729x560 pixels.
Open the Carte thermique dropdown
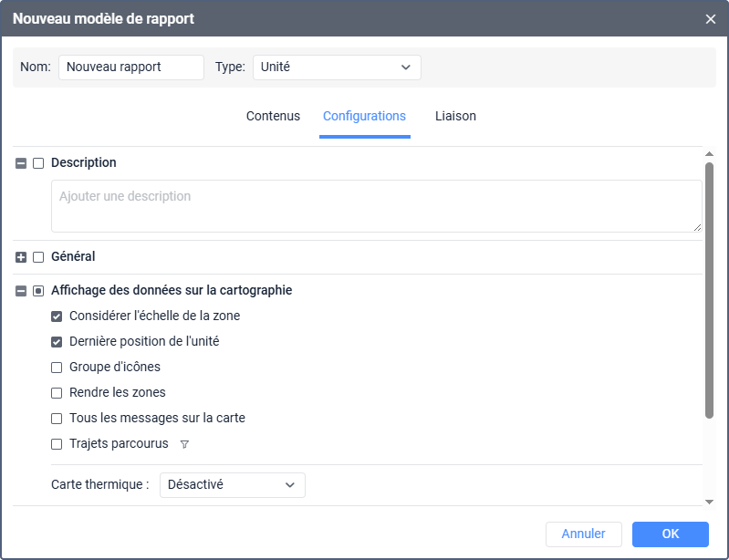(x=232, y=485)
